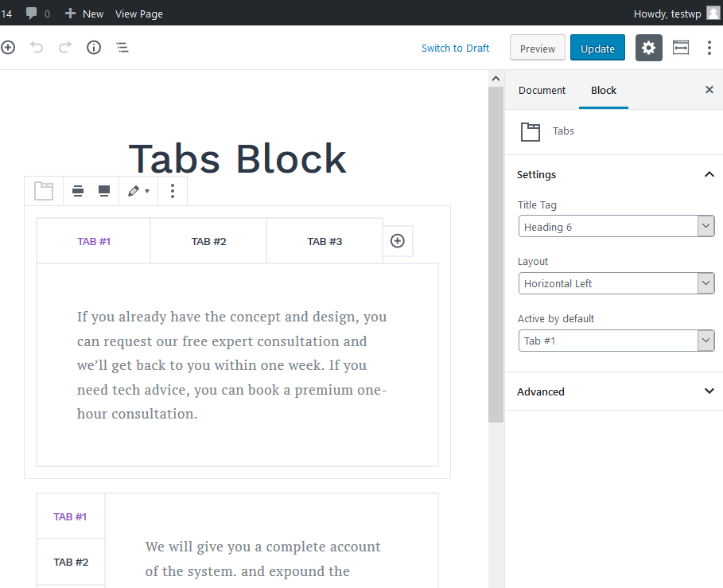Click the Redo arrow icon
This screenshot has width=723, height=588.
[65, 48]
